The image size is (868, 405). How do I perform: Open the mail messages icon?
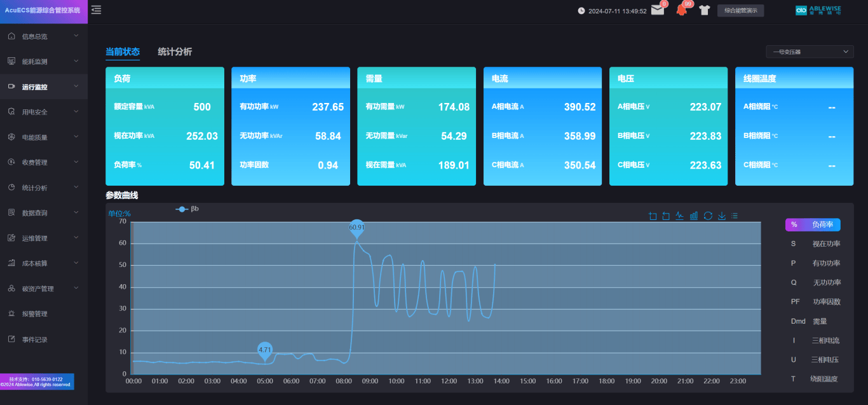click(658, 10)
